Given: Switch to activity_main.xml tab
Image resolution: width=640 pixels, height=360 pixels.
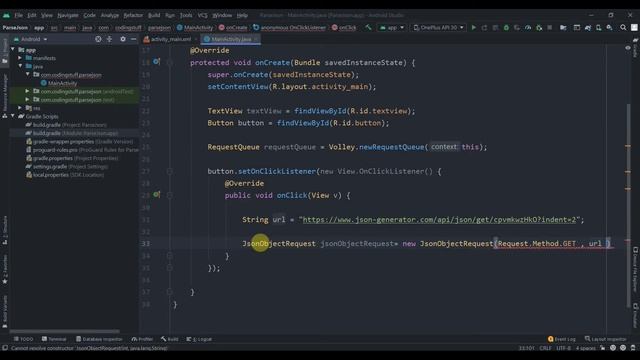Looking at the screenshot, I should pos(171,39).
